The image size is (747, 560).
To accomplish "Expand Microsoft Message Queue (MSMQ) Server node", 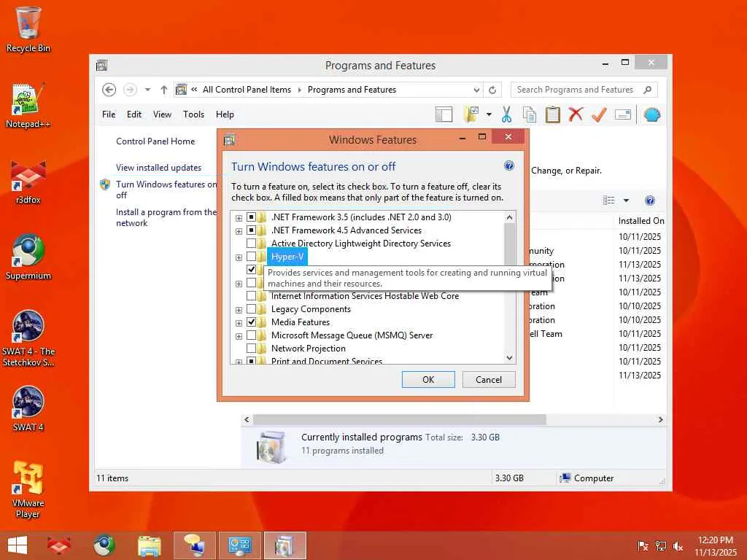I will pos(239,336).
